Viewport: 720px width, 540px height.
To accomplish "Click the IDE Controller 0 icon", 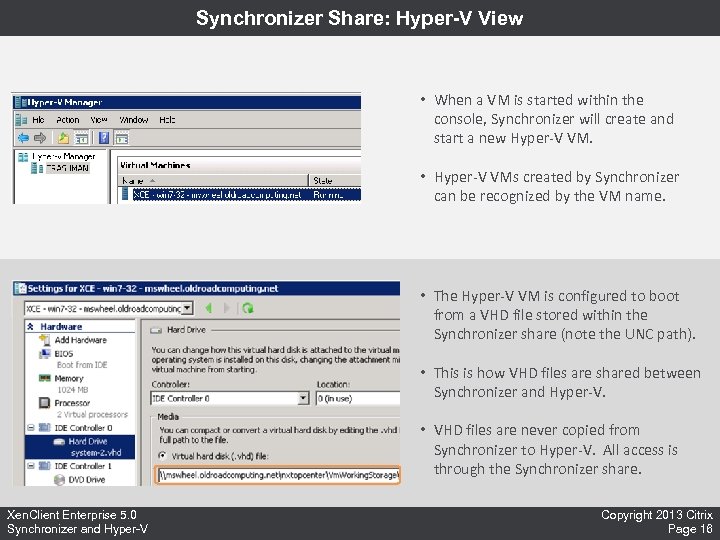I will (45, 428).
